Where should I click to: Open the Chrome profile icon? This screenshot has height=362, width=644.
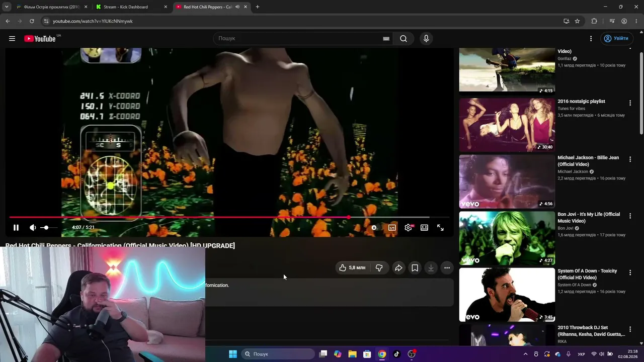624,21
